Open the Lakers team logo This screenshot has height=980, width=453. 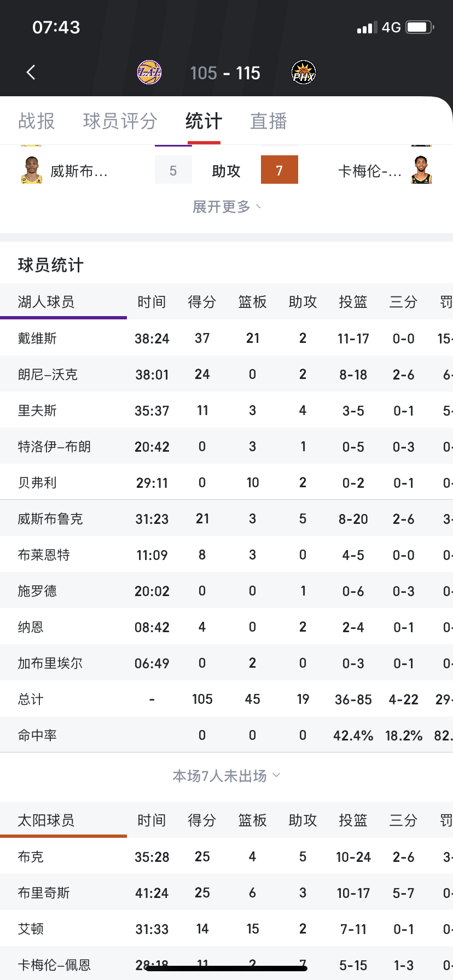click(149, 72)
